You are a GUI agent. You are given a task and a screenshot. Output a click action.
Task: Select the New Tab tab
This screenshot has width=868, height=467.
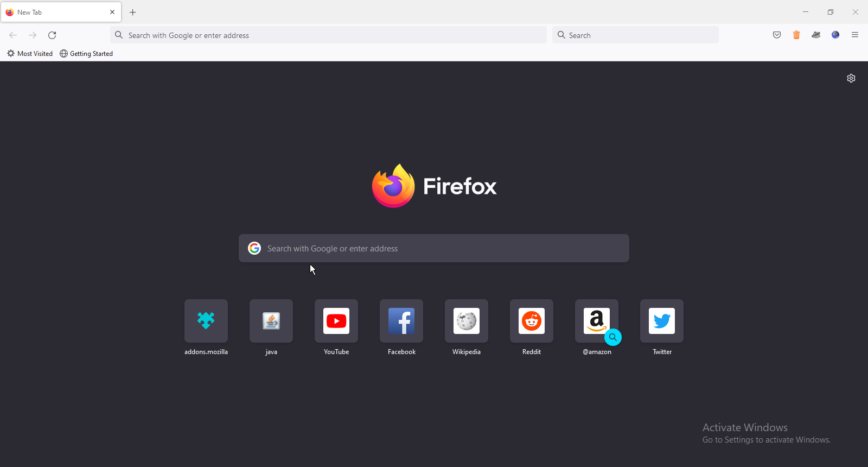tap(61, 12)
